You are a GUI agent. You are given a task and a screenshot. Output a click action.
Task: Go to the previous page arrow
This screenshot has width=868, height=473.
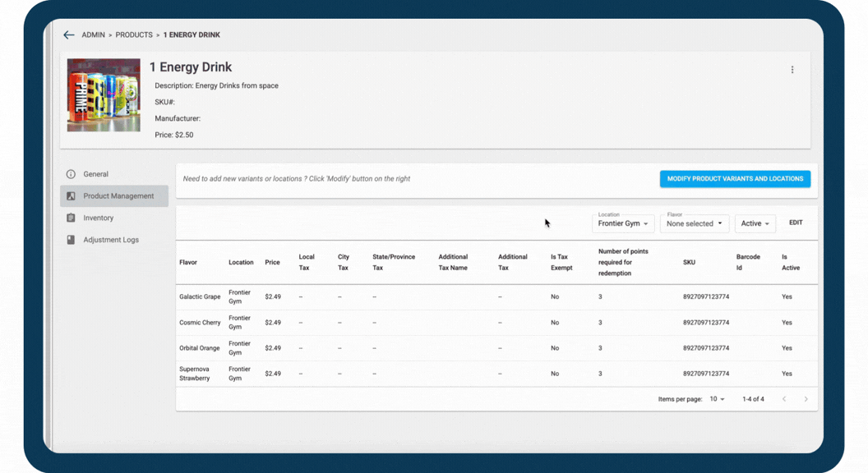point(784,399)
